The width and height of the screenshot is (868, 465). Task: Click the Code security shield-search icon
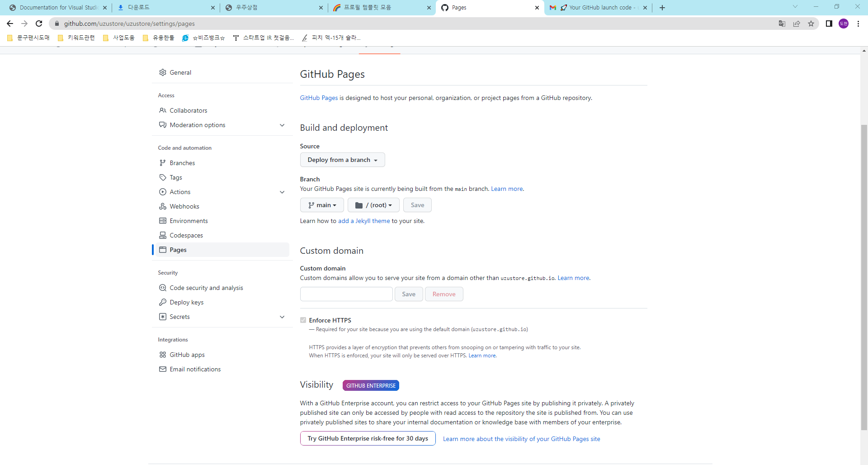[163, 288]
